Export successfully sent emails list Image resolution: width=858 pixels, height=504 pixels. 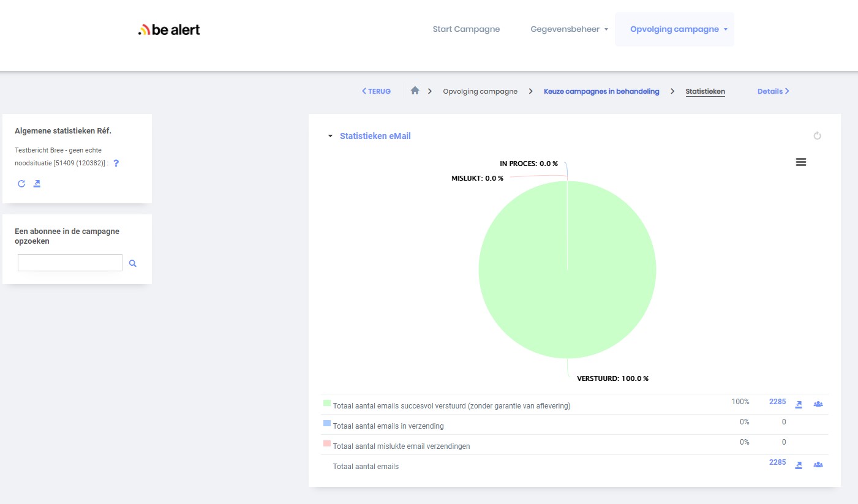pos(799,404)
